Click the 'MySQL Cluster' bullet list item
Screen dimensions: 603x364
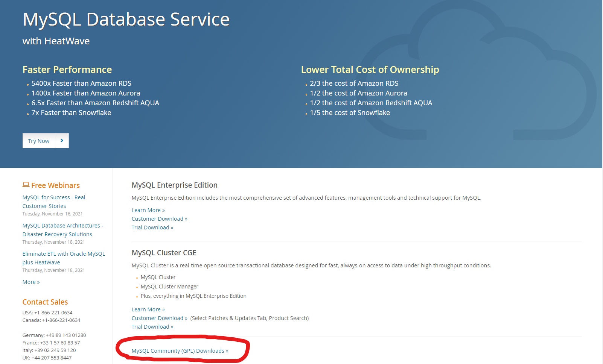158,277
